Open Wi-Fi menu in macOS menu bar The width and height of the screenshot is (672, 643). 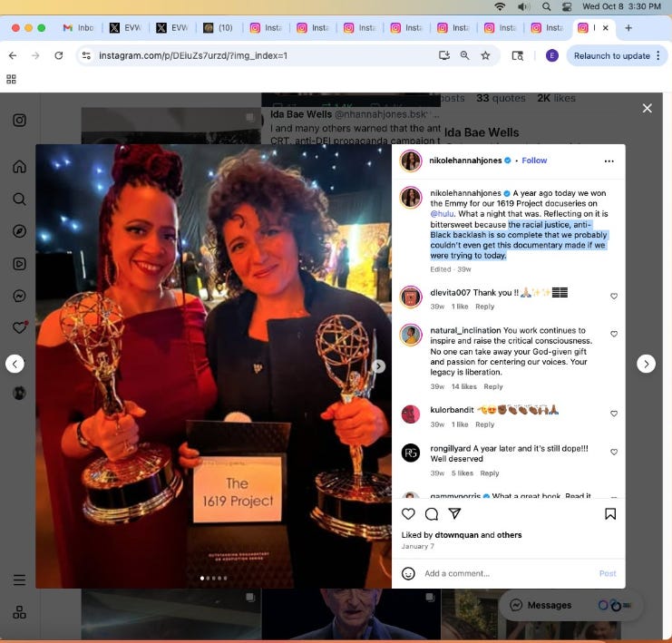click(500, 6)
